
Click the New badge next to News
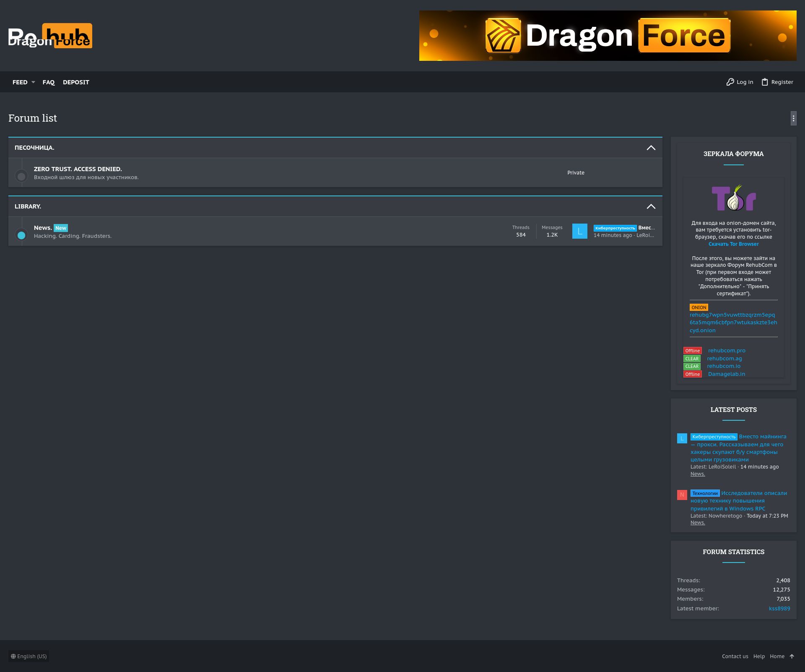coord(61,228)
